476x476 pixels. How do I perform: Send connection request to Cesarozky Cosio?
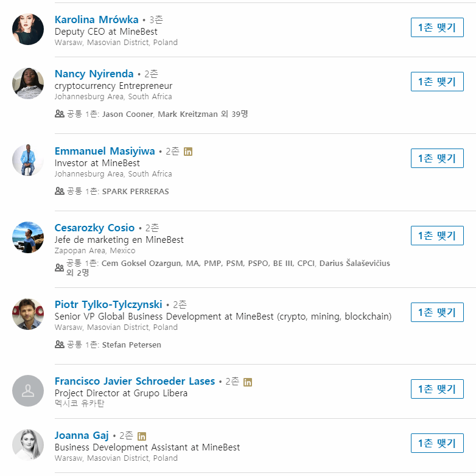[437, 236]
